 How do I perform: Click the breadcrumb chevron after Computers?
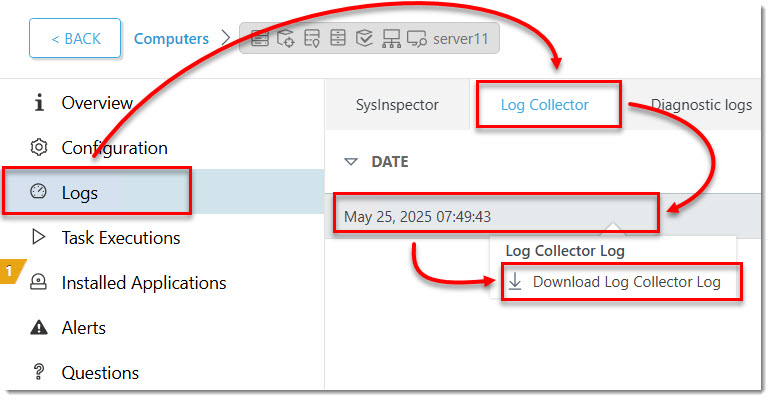tap(226, 38)
